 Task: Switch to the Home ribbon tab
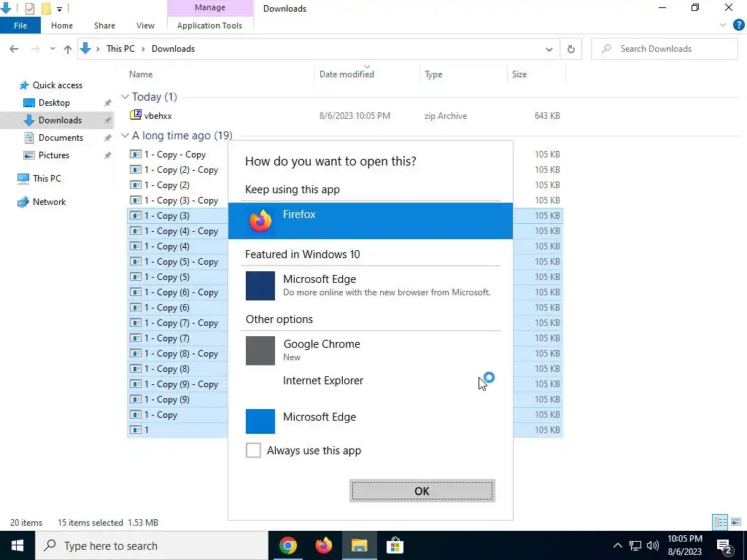62,26
